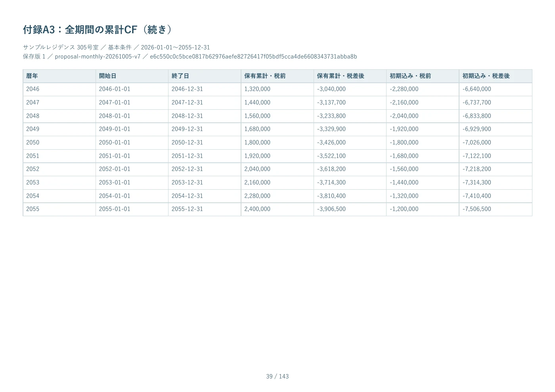Click the page number 39 / 143
The image size is (555, 392).
pyautogui.click(x=277, y=377)
